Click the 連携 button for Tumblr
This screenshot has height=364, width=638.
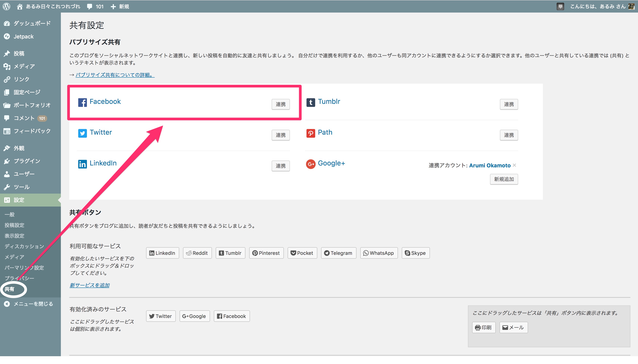tap(509, 104)
